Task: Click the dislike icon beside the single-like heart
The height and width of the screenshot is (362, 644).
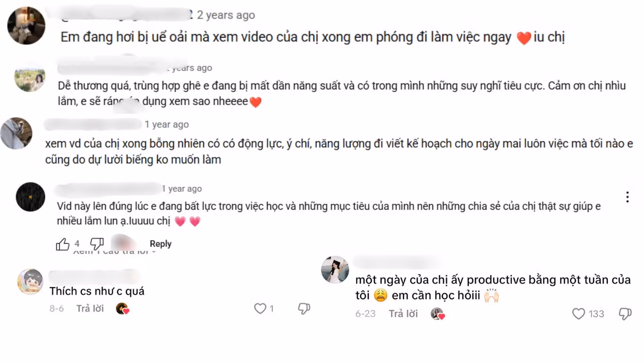Action: (303, 309)
